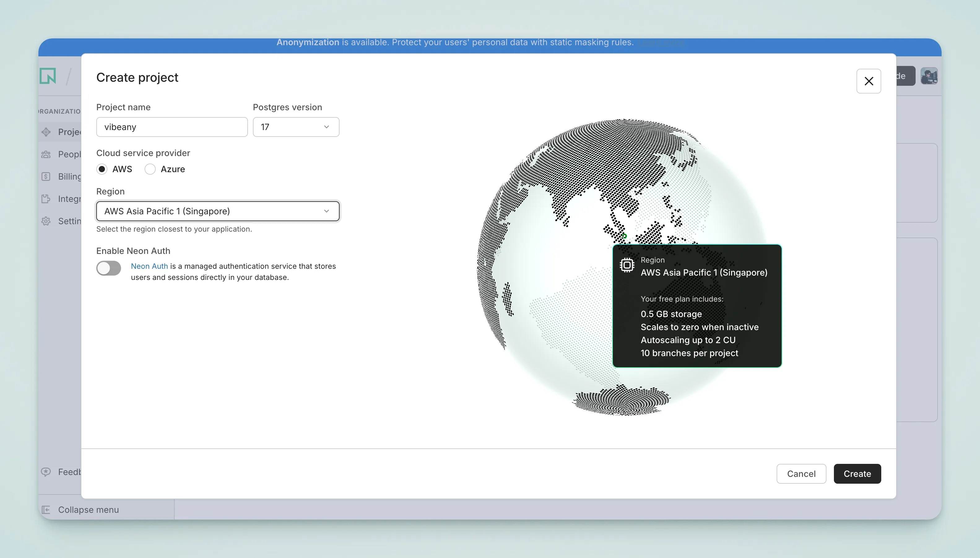This screenshot has height=558, width=980.
Task: Open Billing via its dollar icon
Action: (46, 177)
